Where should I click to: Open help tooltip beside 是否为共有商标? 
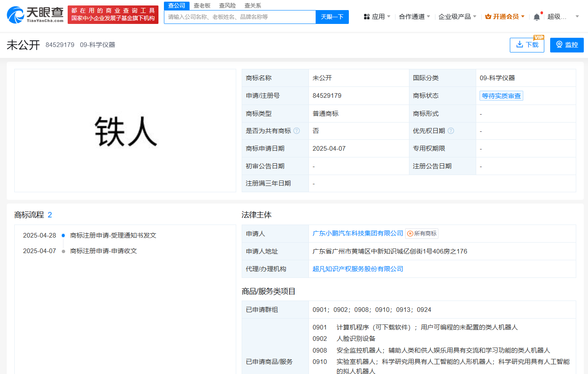tap(296, 131)
